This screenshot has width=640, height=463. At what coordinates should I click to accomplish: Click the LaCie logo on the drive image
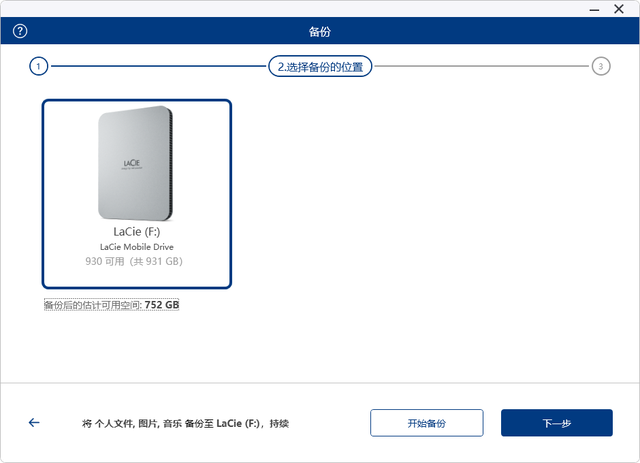pos(132,160)
